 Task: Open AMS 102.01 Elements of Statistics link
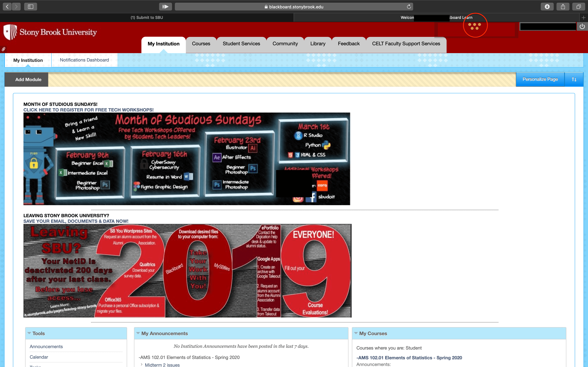[409, 358]
